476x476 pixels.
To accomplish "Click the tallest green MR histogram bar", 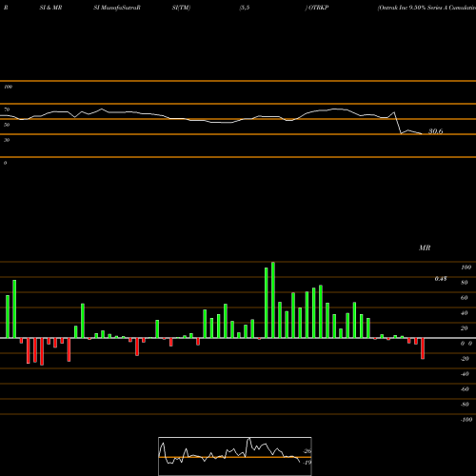I will click(x=273, y=300).
